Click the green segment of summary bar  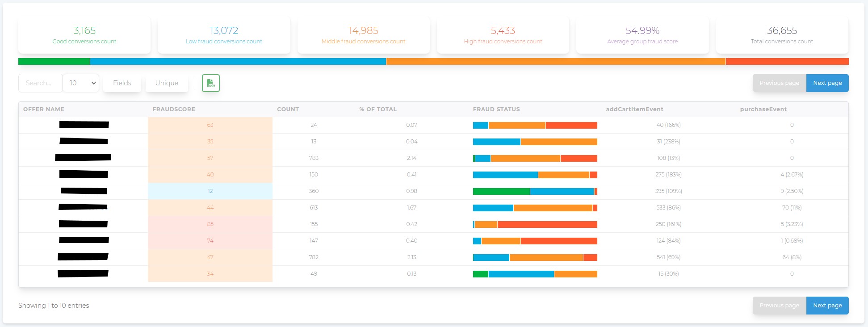54,62
